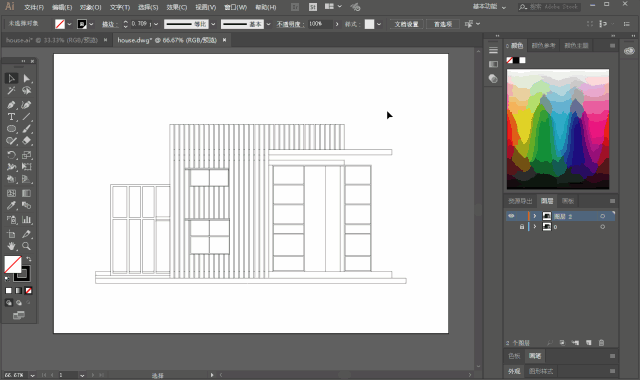Image resolution: width=640 pixels, height=380 pixels.
Task: Select the Width/Warp tool
Action: [11, 167]
